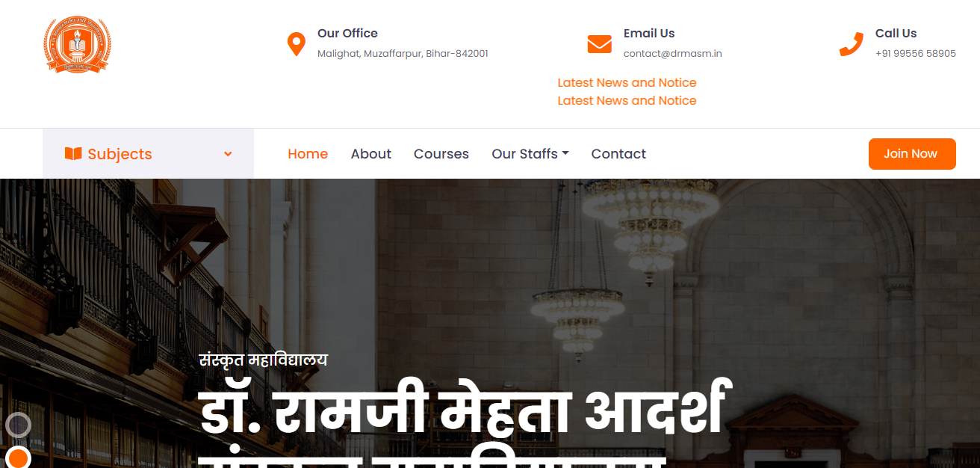Image resolution: width=980 pixels, height=468 pixels.
Task: Select the grey carousel slide indicator
Action: pyautogui.click(x=18, y=425)
